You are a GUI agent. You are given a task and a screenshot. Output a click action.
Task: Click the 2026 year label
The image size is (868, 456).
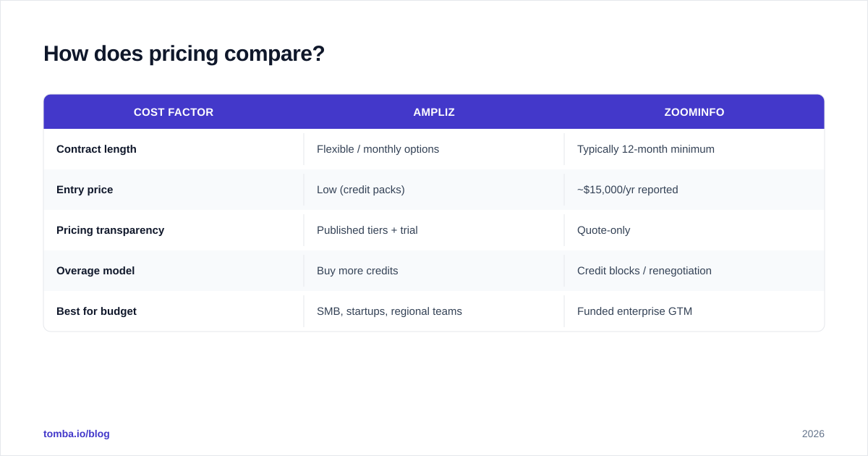813,434
